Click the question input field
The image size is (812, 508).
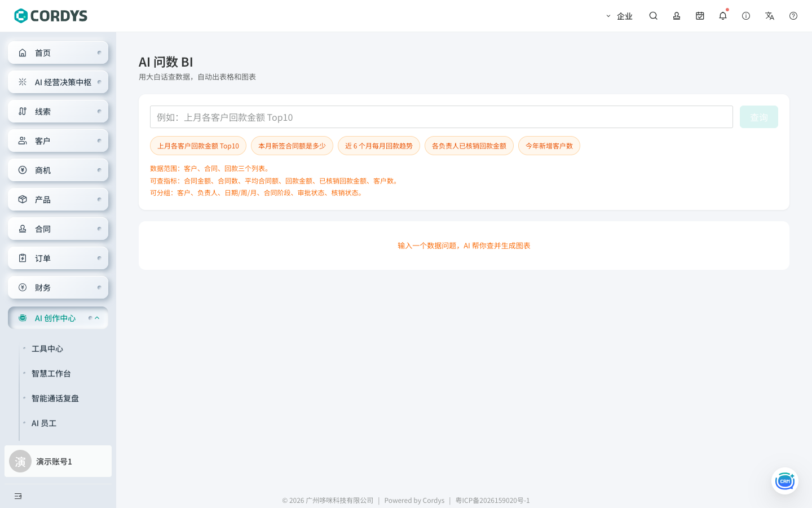[442, 117]
